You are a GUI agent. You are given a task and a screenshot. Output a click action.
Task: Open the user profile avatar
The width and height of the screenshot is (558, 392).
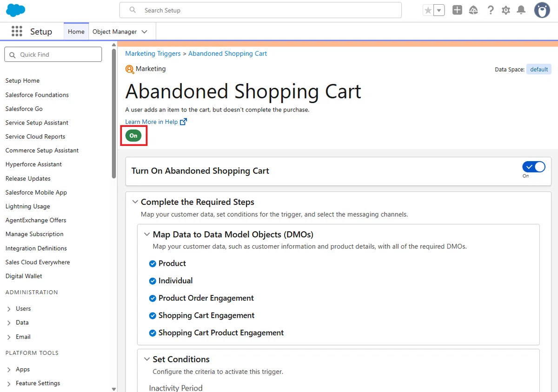(542, 10)
